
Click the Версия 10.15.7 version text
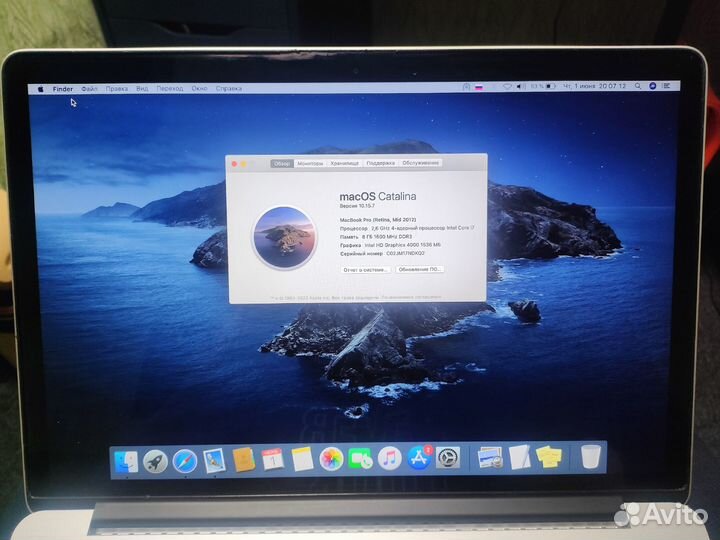pos(357,206)
